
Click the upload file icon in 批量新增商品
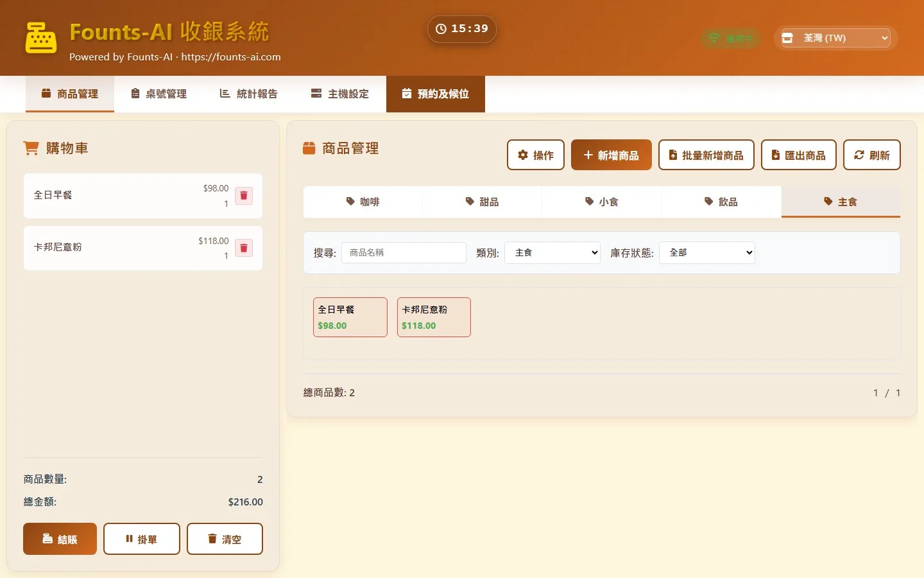point(673,155)
